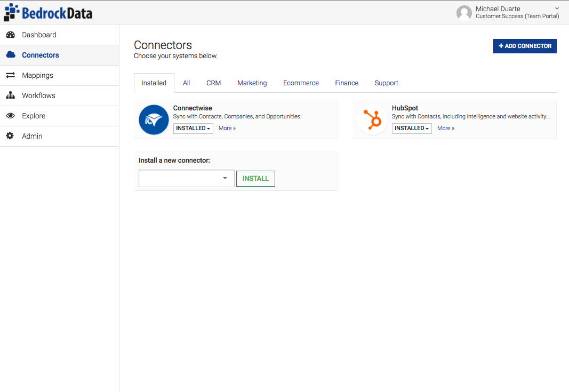Select the Explore eye icon

click(11, 115)
